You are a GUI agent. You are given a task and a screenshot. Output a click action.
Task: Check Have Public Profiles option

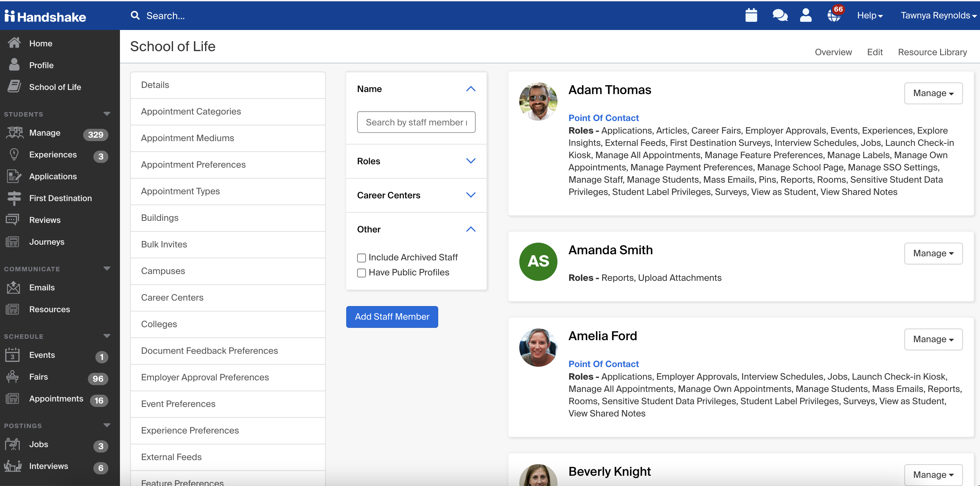click(x=362, y=273)
